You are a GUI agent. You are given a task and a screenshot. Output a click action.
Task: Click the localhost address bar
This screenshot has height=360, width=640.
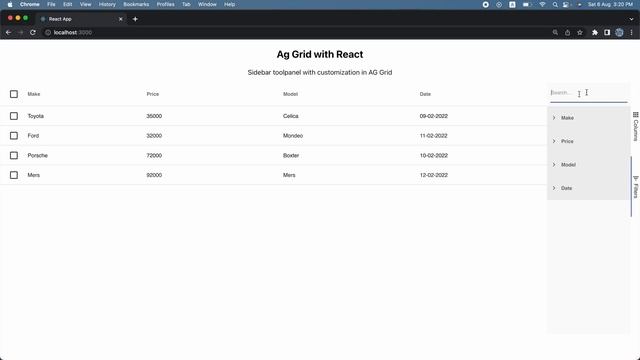pyautogui.click(x=298, y=32)
